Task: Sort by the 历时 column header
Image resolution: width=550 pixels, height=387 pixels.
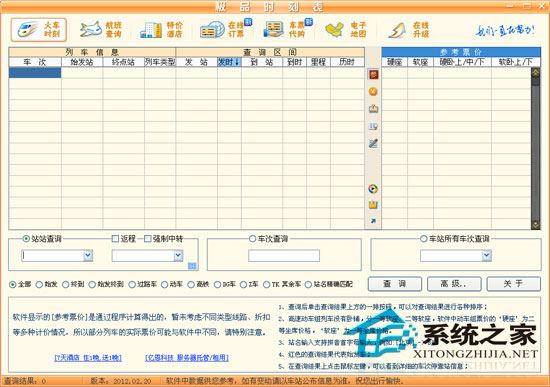Action: click(347, 62)
